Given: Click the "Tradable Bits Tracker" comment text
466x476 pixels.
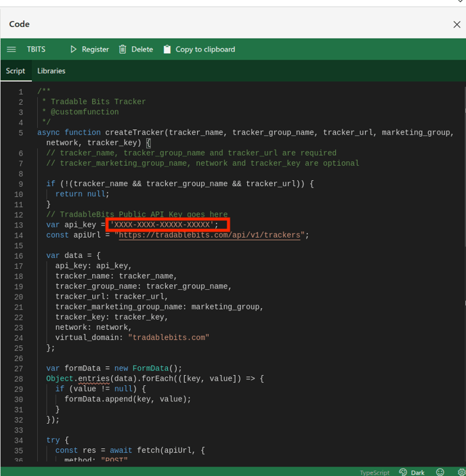Looking at the screenshot, I should coord(98,102).
